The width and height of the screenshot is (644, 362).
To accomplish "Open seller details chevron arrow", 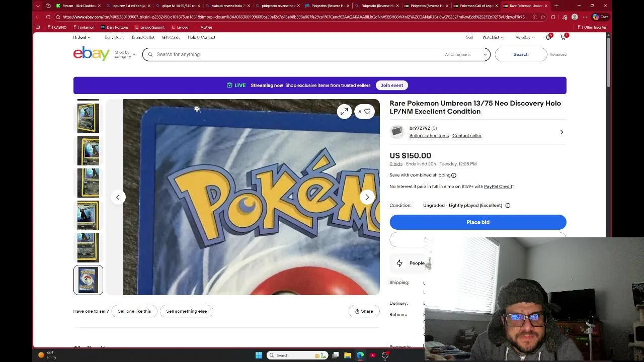I will 561,132.
